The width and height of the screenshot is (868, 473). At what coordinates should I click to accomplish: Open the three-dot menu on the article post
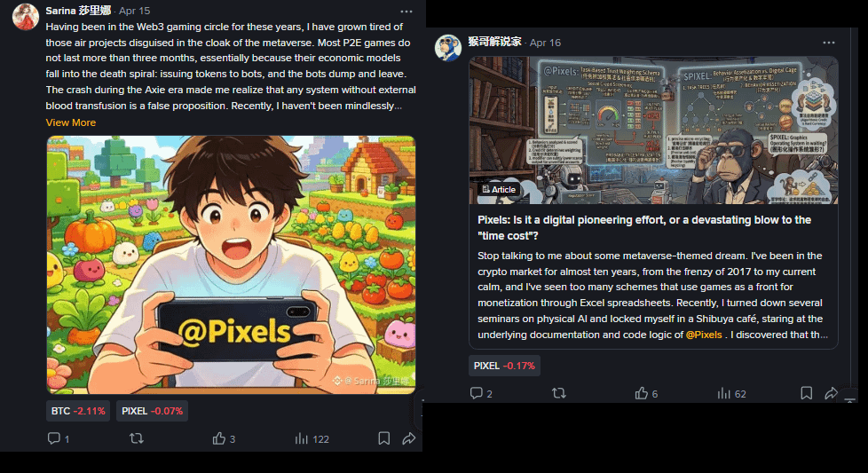pos(829,43)
